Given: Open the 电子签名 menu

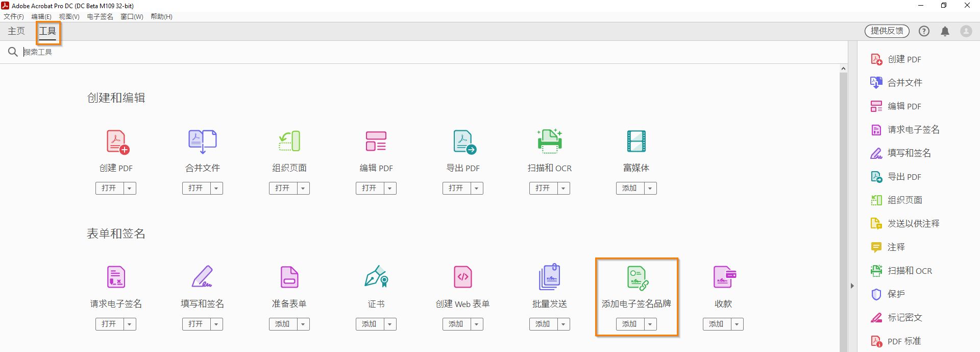Looking at the screenshot, I should tap(100, 17).
